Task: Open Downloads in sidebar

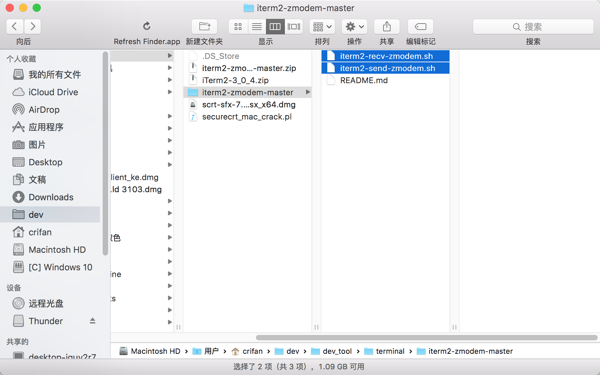Action: [51, 197]
